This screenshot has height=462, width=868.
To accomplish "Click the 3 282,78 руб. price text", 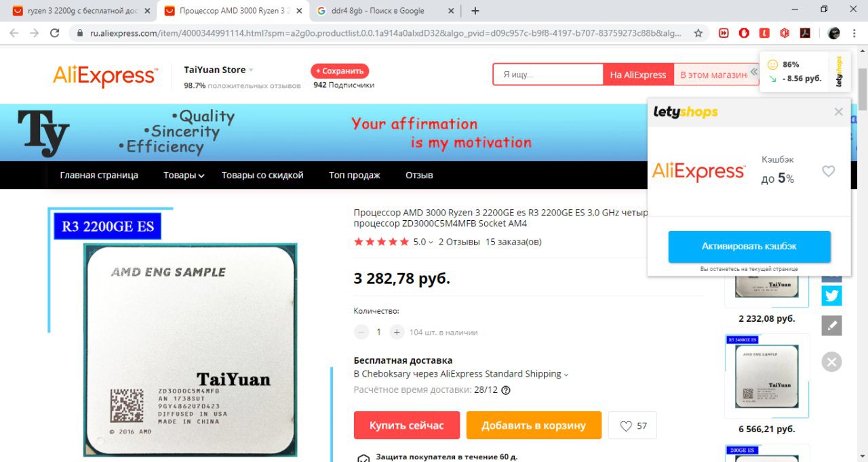I will (x=402, y=278).
